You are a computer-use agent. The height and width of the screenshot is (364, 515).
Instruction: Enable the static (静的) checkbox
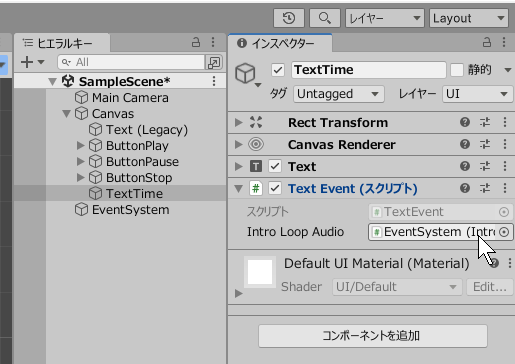pyautogui.click(x=457, y=70)
